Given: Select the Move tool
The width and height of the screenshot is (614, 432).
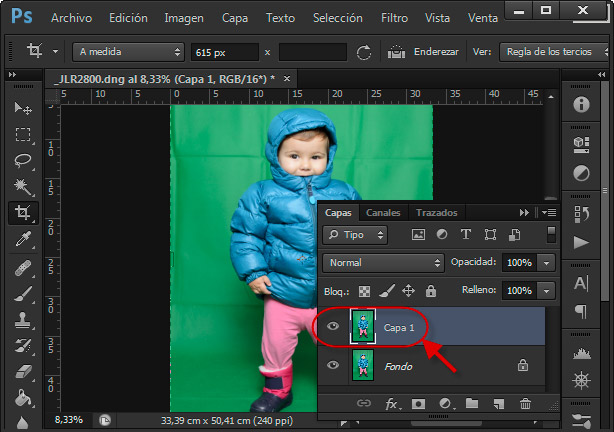Looking at the screenshot, I should 23,108.
